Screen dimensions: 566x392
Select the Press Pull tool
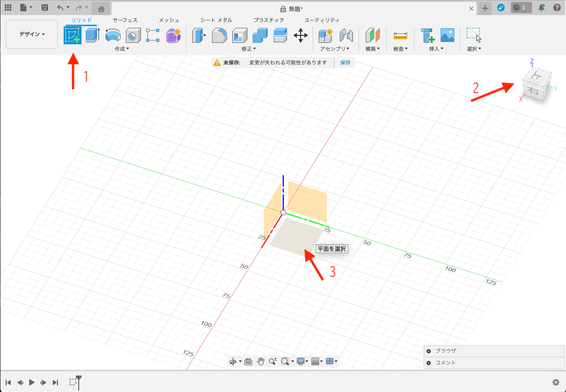[x=199, y=36]
